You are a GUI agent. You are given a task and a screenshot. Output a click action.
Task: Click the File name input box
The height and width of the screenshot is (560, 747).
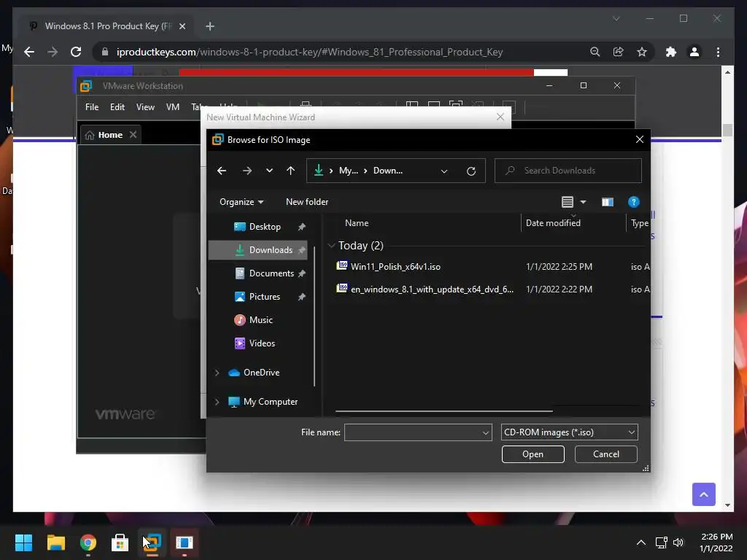point(412,432)
